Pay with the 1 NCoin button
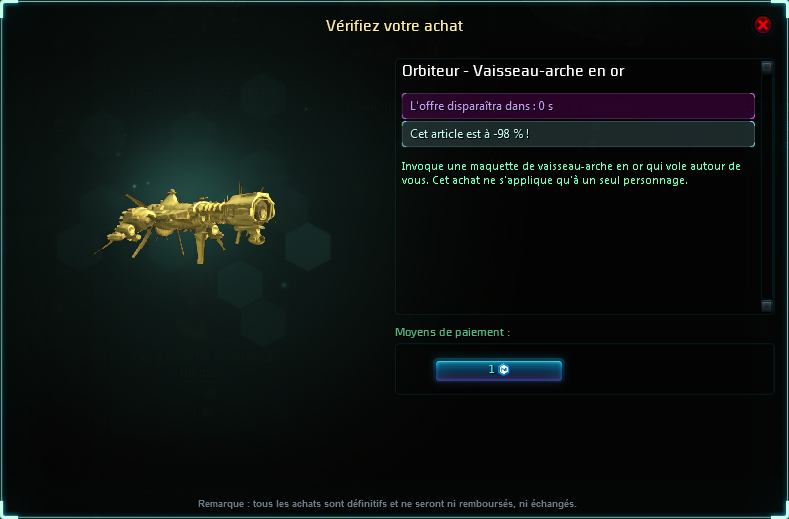The height and width of the screenshot is (519, 789). tap(499, 370)
